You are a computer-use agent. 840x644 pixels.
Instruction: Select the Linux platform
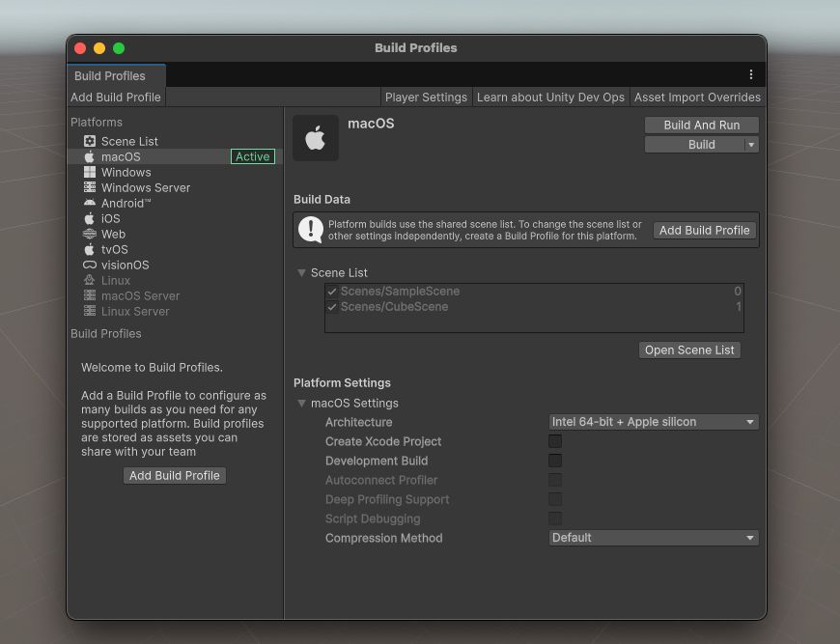175,280
